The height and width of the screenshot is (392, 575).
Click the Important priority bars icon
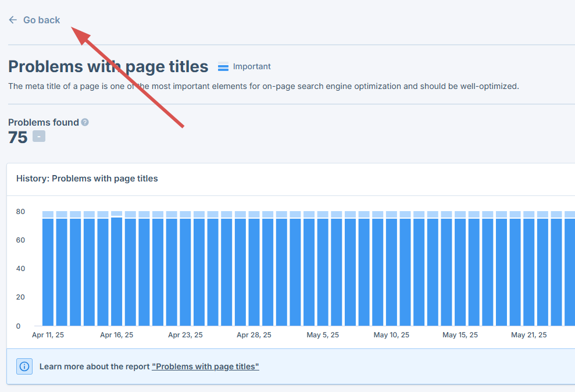tap(223, 67)
